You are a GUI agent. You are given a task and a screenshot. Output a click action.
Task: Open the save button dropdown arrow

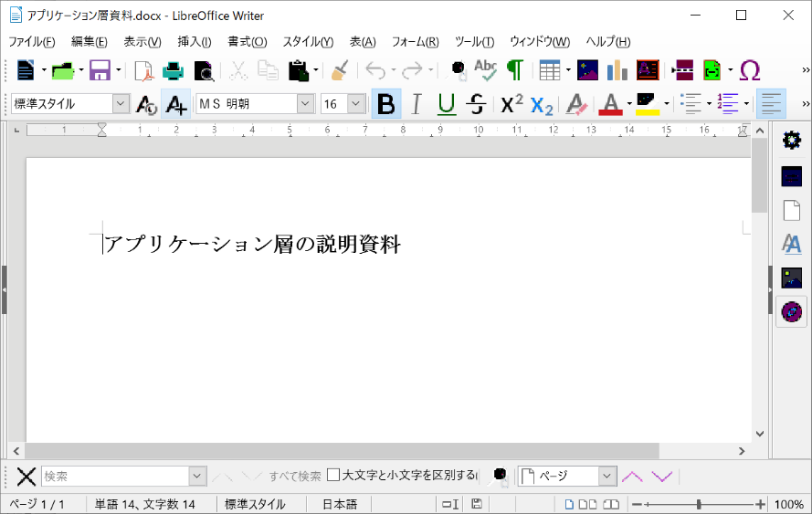point(119,70)
